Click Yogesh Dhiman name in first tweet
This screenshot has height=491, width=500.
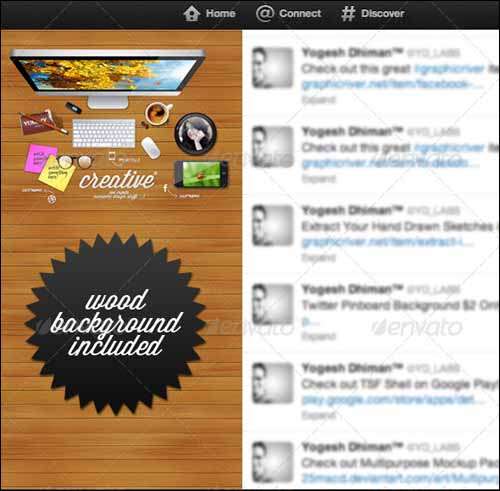[352, 53]
